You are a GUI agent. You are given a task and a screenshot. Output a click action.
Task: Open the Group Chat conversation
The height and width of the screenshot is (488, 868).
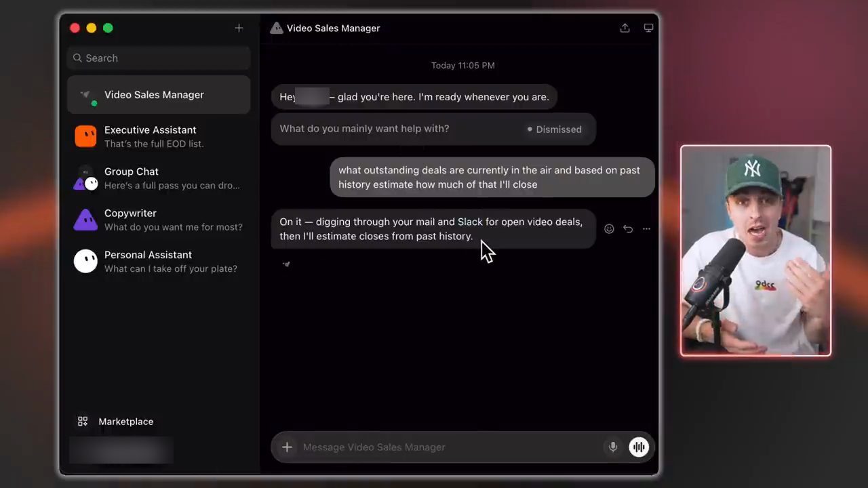click(159, 178)
